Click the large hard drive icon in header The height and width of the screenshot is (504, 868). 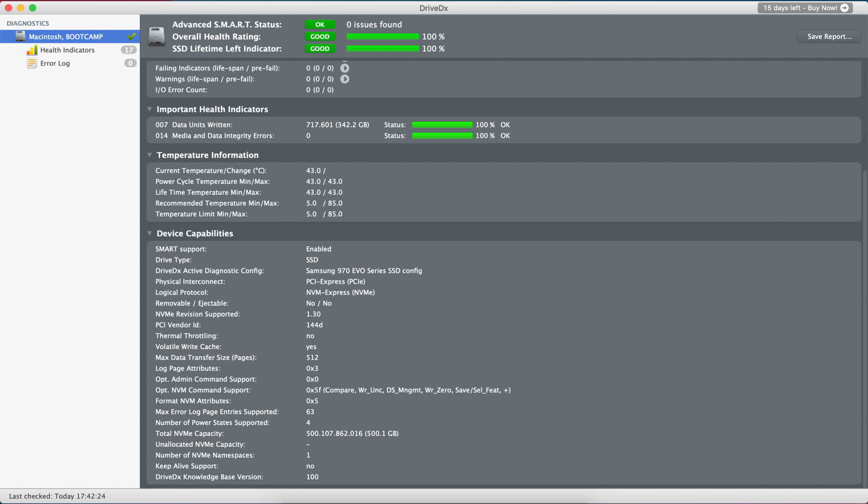coord(156,37)
